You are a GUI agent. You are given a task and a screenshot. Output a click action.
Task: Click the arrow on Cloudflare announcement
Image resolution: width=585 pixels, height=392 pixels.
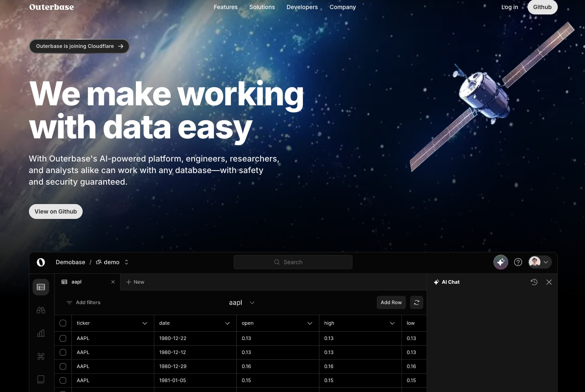tap(121, 46)
